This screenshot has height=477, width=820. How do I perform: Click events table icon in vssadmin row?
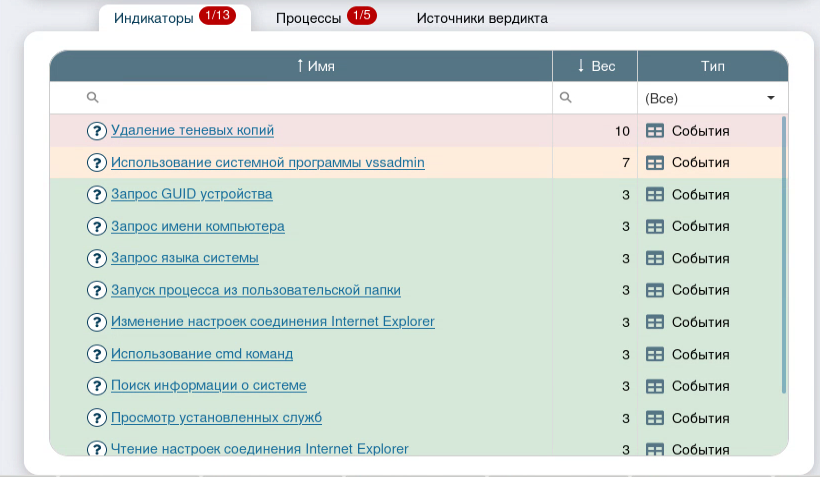[655, 163]
